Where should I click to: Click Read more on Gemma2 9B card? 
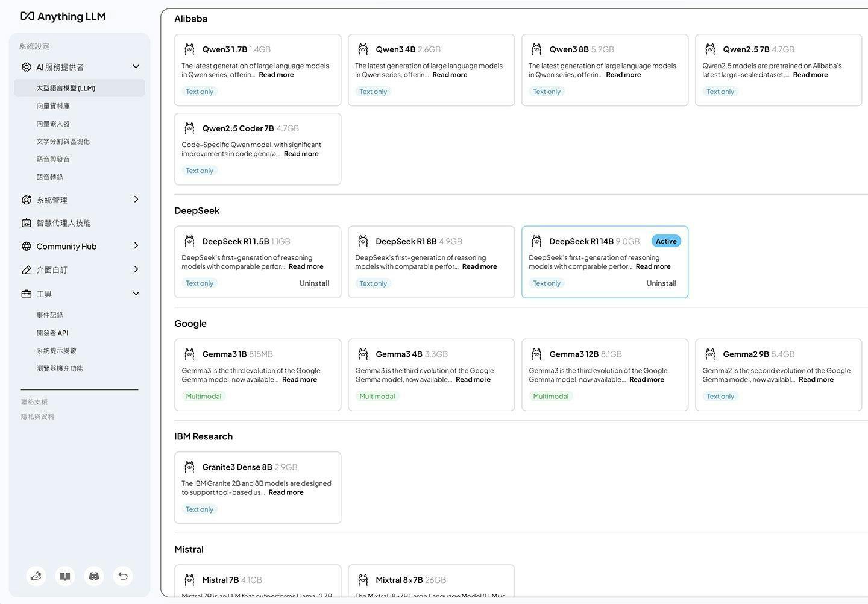816,380
